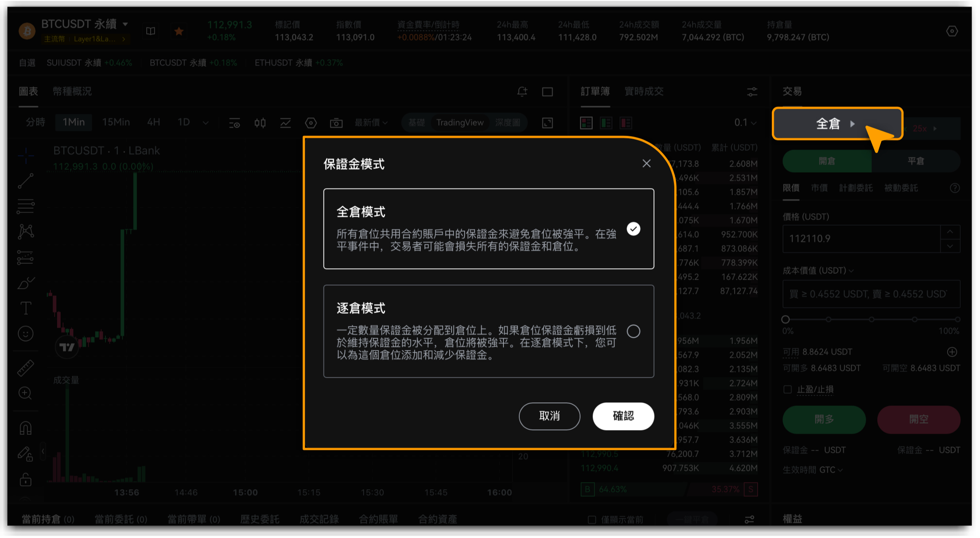The width and height of the screenshot is (980, 538).
Task: Click the confirm (確認) button in dialog
Action: click(x=623, y=416)
